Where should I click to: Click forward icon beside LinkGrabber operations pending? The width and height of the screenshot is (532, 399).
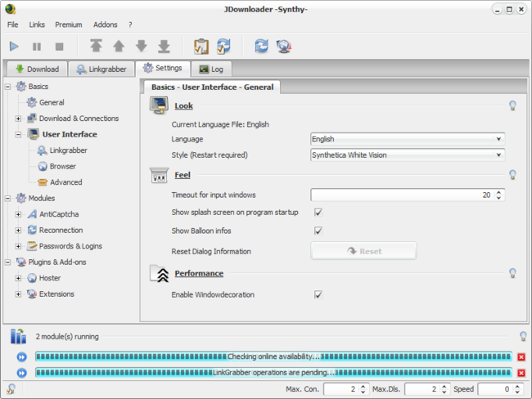coord(22,373)
